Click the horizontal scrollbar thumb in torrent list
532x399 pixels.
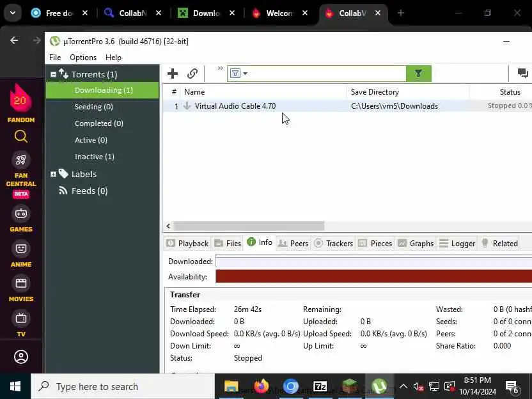pyautogui.click(x=249, y=226)
